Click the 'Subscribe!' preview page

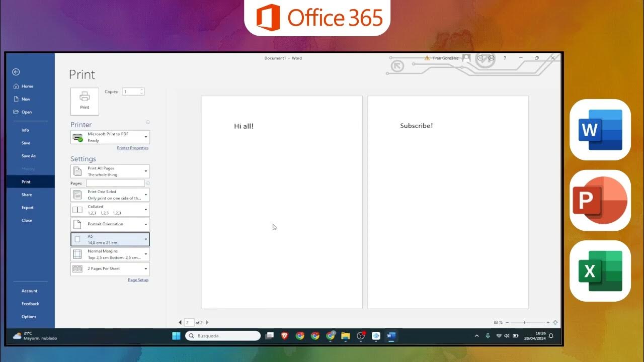tap(448, 202)
